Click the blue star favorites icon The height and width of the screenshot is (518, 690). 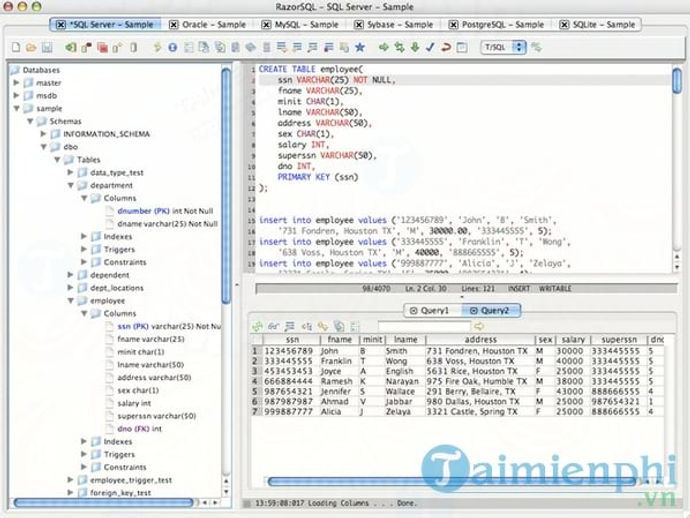tap(360, 47)
